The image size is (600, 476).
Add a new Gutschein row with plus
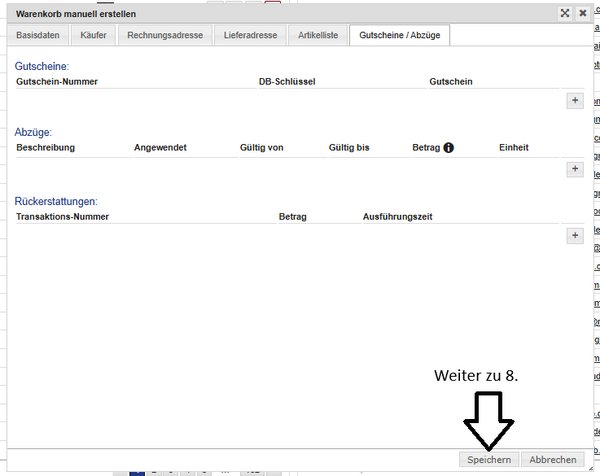[575, 101]
